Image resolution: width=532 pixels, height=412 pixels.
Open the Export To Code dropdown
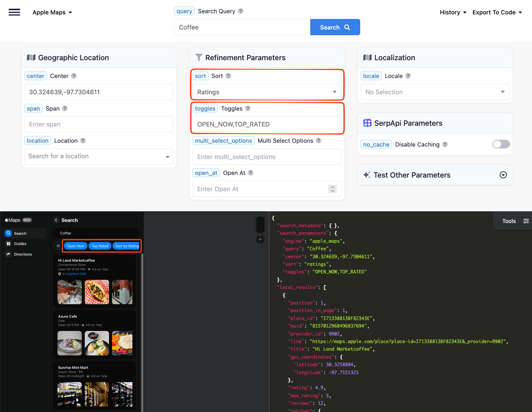point(497,12)
